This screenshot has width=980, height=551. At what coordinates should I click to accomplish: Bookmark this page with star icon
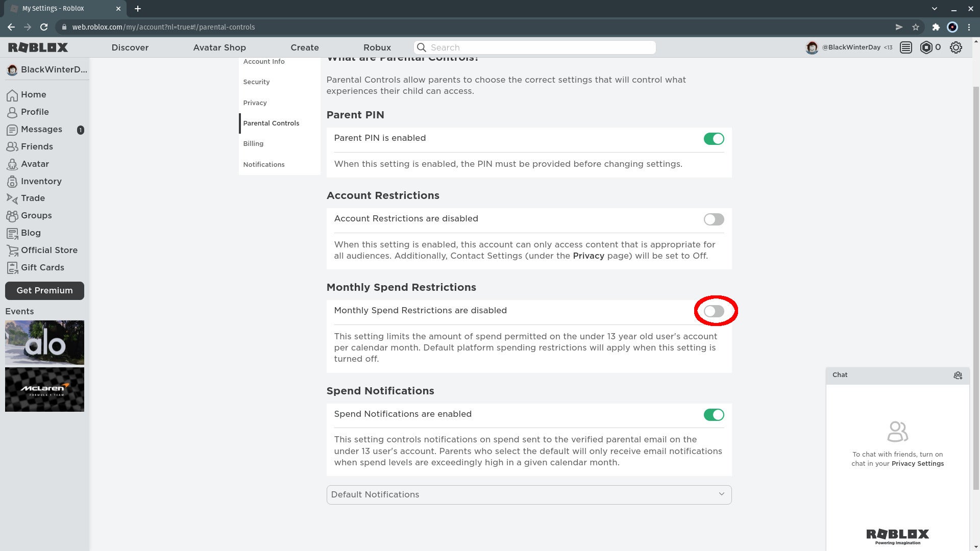click(916, 27)
